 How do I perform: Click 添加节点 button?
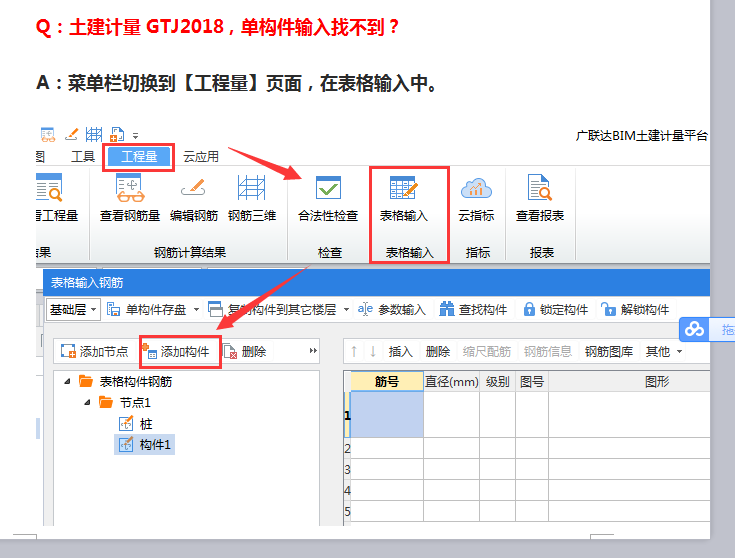[95, 351]
